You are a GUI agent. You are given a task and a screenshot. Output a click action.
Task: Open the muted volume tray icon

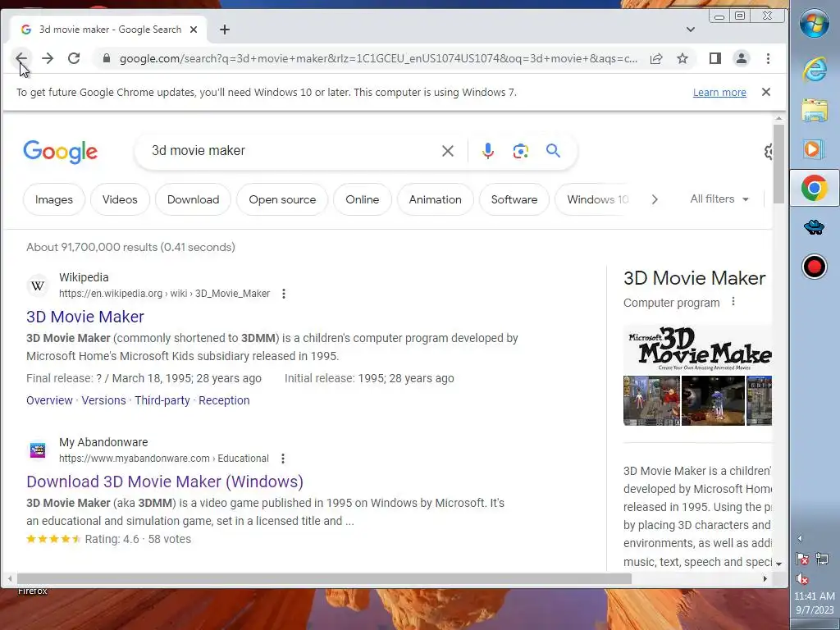(x=802, y=578)
